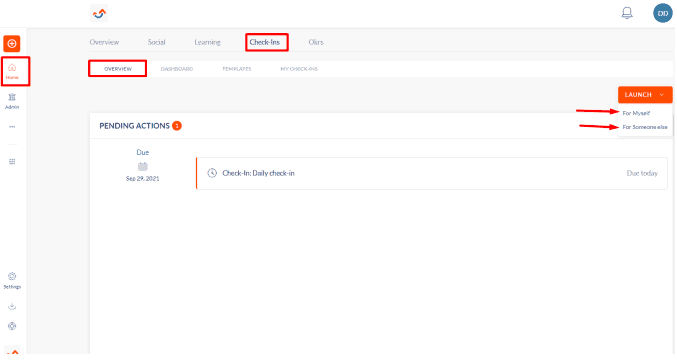
Task: Click the Sep 29, 2021 date
Action: coord(142,178)
